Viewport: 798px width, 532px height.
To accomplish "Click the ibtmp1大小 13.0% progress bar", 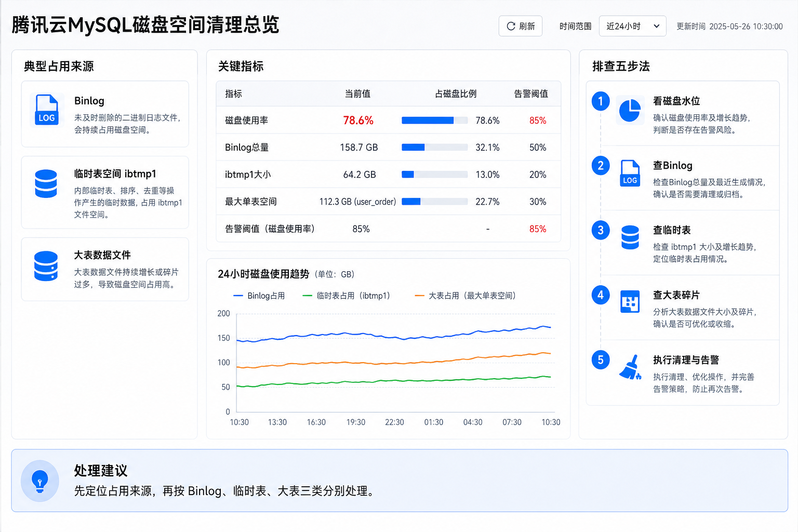I will 435,175.
